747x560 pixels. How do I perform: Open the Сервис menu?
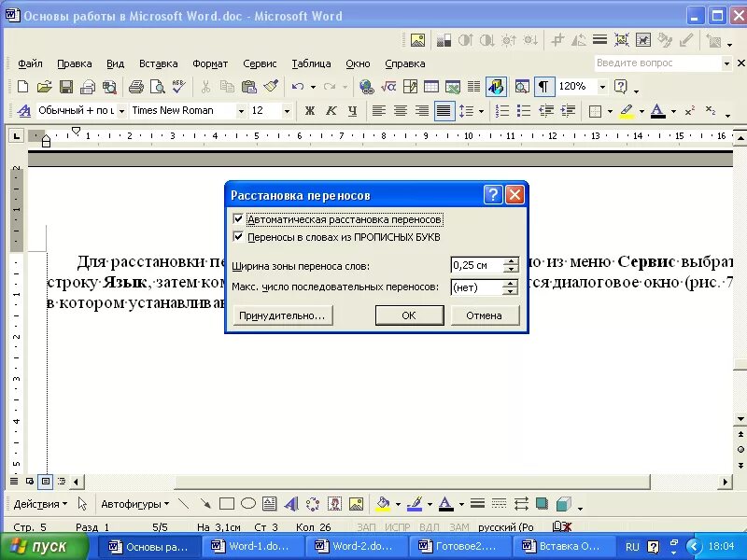tap(260, 63)
